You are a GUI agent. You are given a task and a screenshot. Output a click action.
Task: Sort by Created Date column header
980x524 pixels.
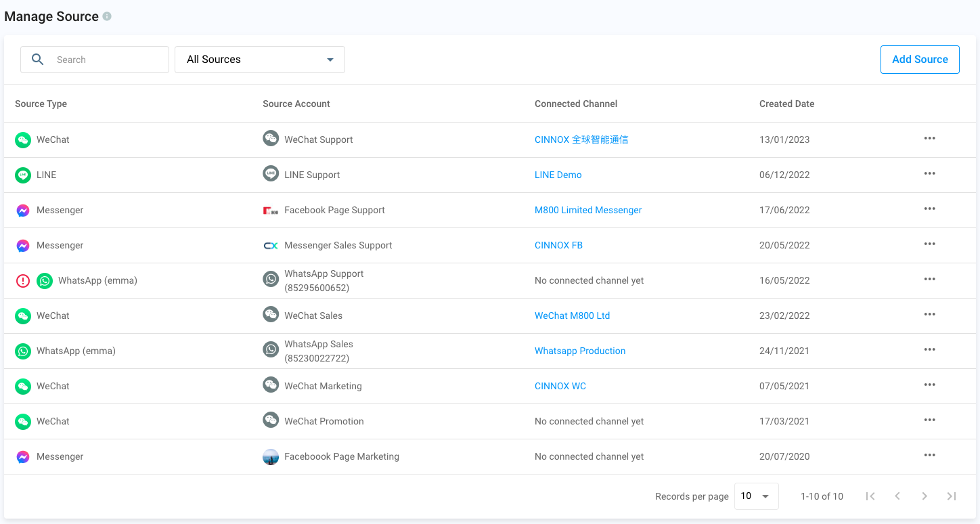pos(786,104)
